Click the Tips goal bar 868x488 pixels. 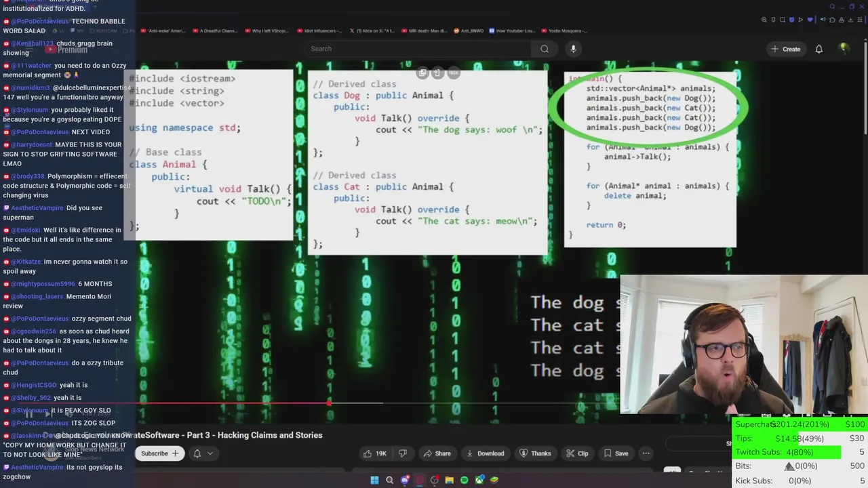pyautogui.click(x=800, y=439)
